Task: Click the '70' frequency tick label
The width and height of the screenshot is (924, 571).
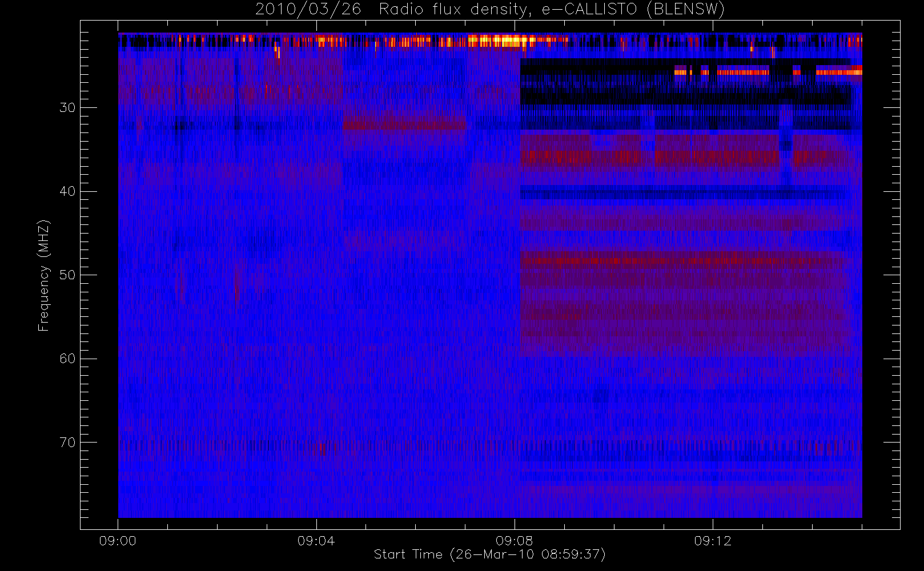Action: 67,443
